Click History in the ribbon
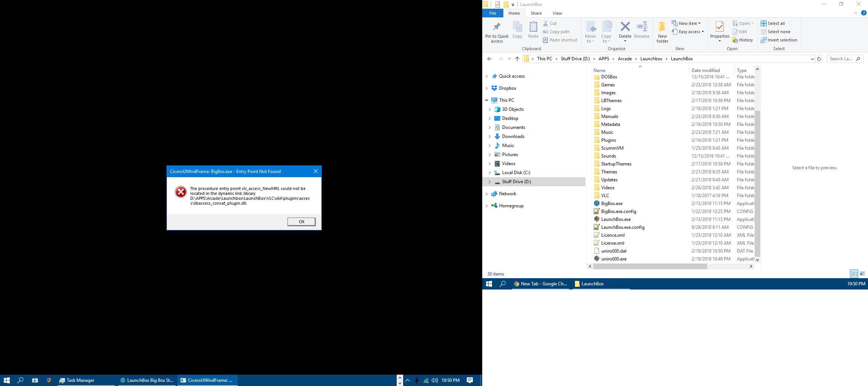This screenshot has height=386, width=868. (743, 40)
